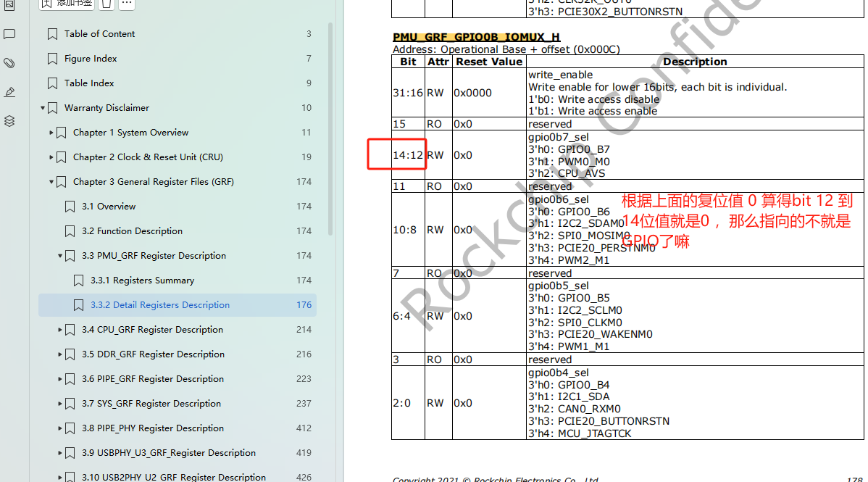Click 'Address: Operational Base + offset (0x000C)' line

point(506,49)
